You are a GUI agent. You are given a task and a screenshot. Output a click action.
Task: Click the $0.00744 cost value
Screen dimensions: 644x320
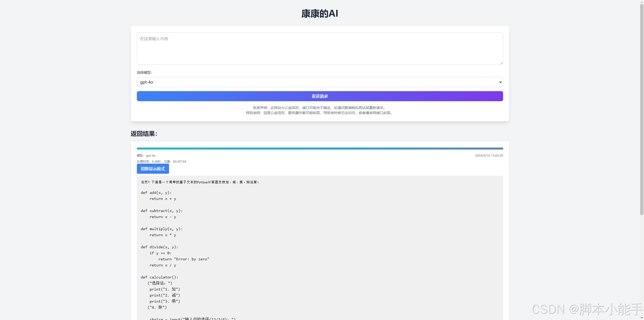179,161
